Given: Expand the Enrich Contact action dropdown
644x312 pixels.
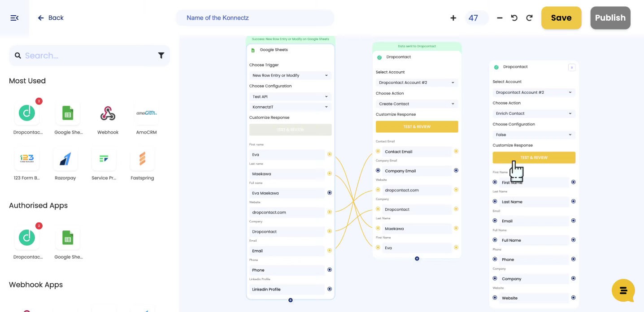Looking at the screenshot, I should 534,113.
